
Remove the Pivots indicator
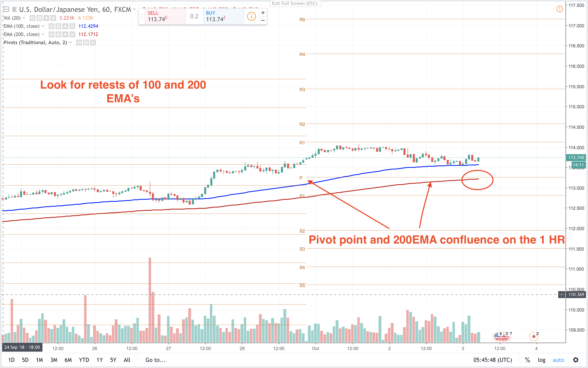click(x=93, y=43)
